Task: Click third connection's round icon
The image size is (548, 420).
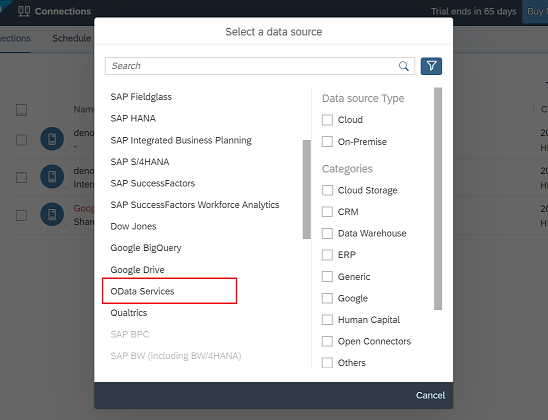Action: coord(52,214)
